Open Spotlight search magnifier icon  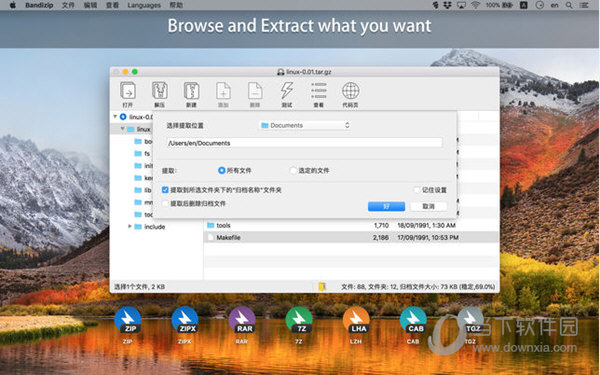pos(569,5)
